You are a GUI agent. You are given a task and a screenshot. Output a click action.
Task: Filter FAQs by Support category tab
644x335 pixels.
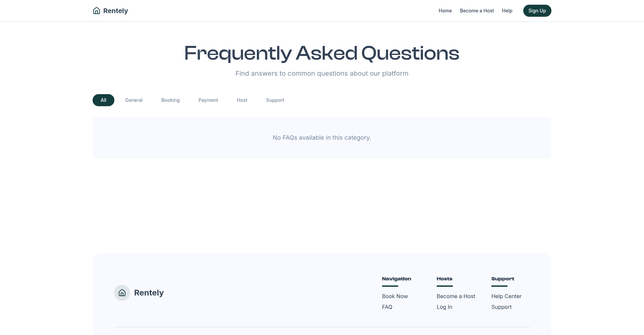(x=275, y=100)
